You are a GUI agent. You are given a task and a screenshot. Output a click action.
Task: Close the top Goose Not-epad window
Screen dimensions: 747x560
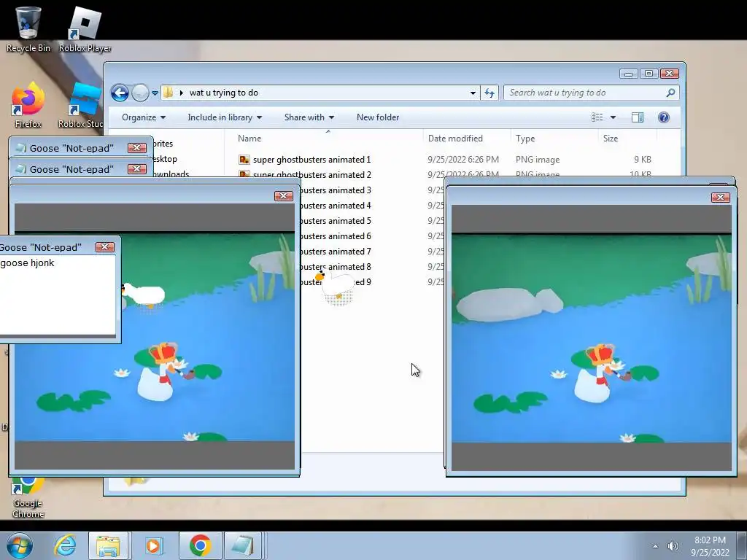click(x=136, y=147)
